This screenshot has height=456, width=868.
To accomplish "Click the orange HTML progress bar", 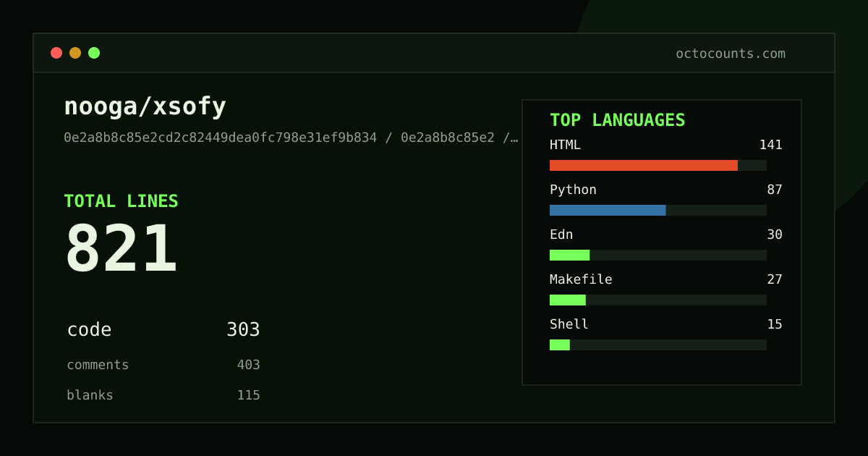I will (644, 165).
